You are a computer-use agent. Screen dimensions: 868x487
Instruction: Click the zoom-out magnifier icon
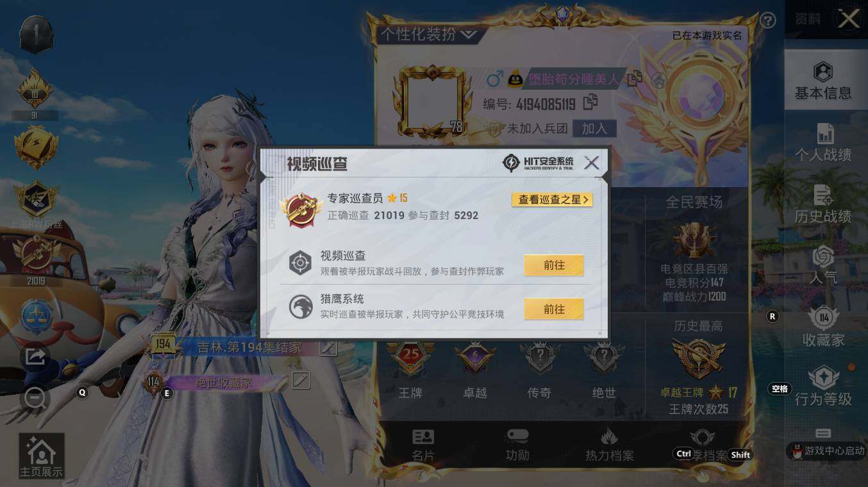click(35, 397)
